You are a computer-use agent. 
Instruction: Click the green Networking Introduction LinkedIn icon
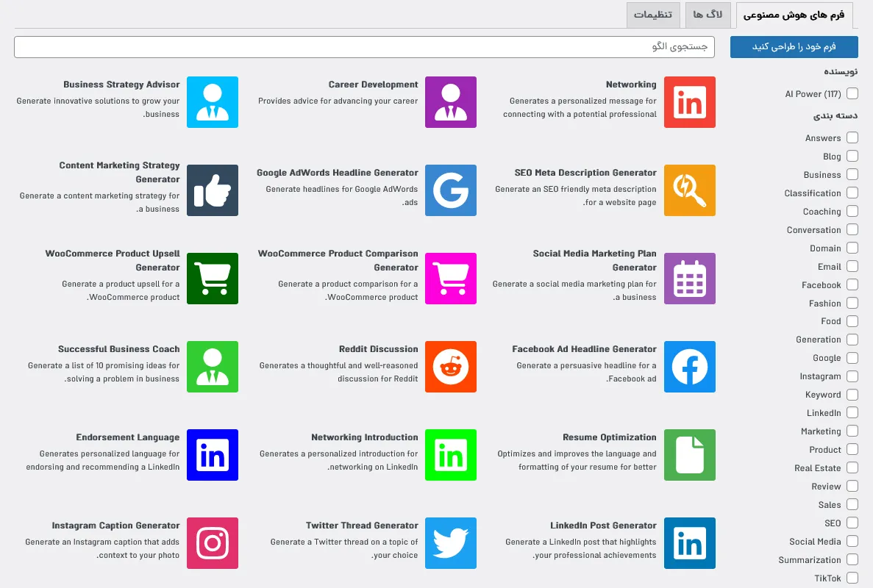(450, 455)
